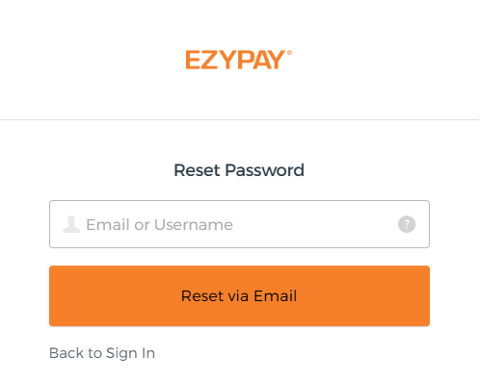Click inside the username text box
The image size is (480, 382).
point(239,224)
